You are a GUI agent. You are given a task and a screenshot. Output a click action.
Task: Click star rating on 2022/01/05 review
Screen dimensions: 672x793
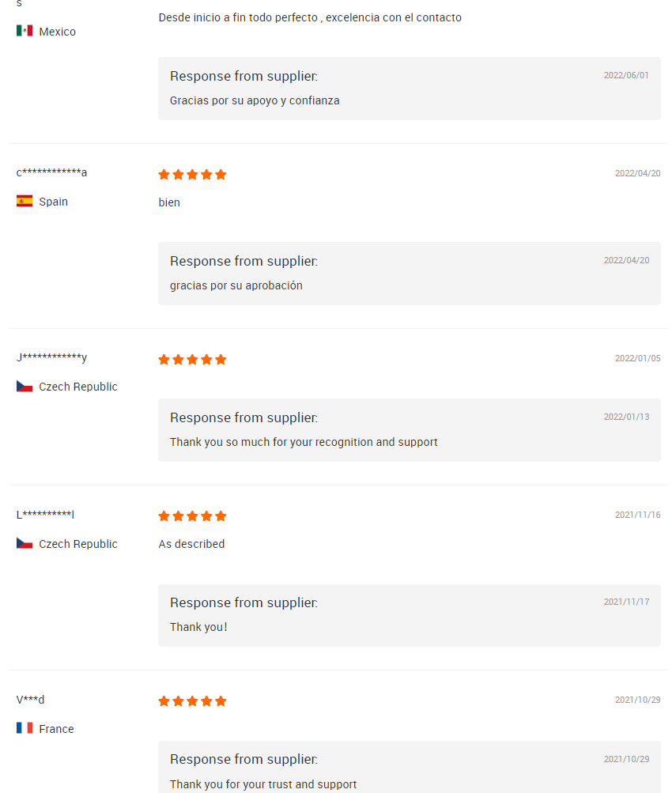192,360
